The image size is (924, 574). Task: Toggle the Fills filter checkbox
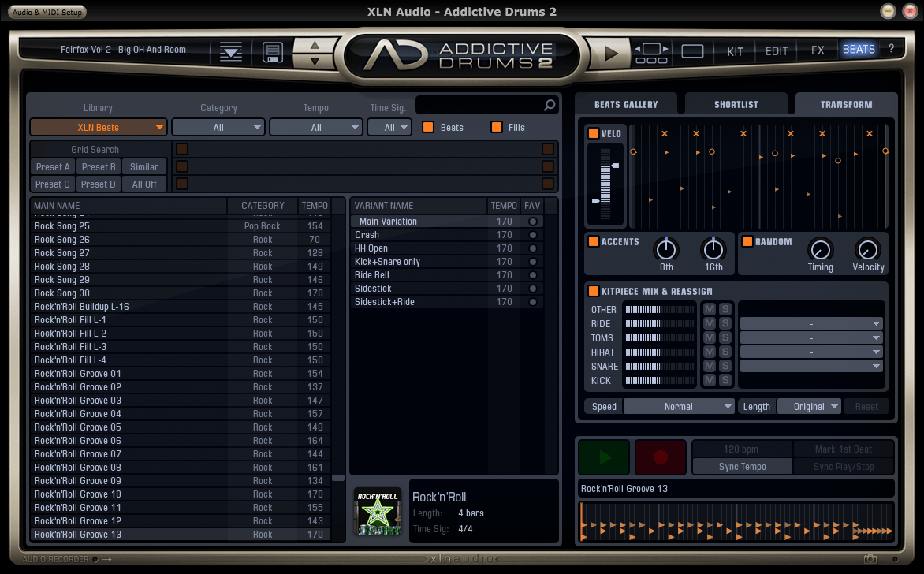[x=497, y=127]
